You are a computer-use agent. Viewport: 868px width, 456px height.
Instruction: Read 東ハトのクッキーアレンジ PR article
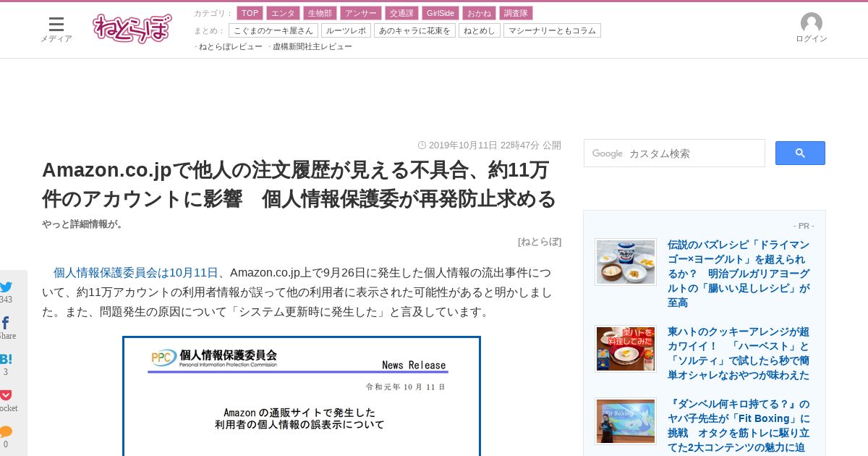pyautogui.click(x=739, y=353)
